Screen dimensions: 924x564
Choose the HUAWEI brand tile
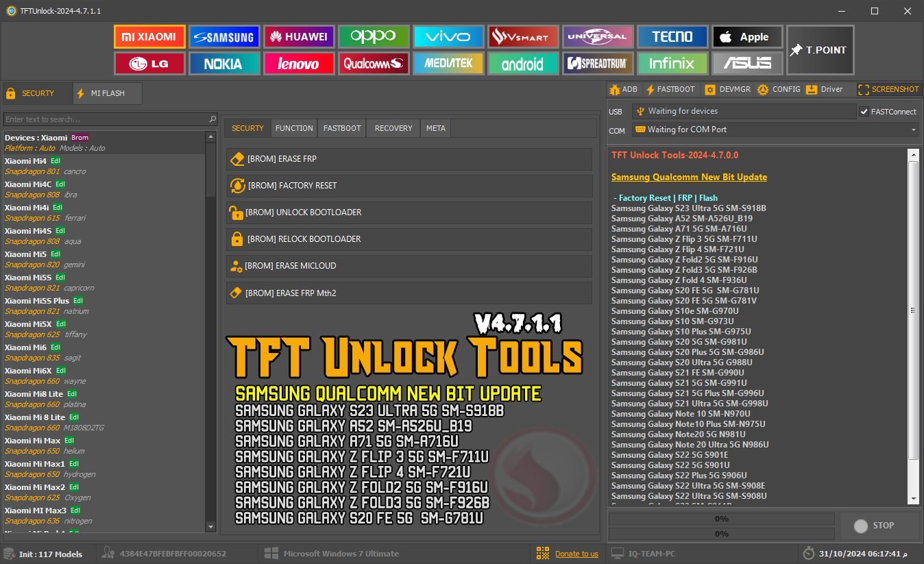click(298, 36)
